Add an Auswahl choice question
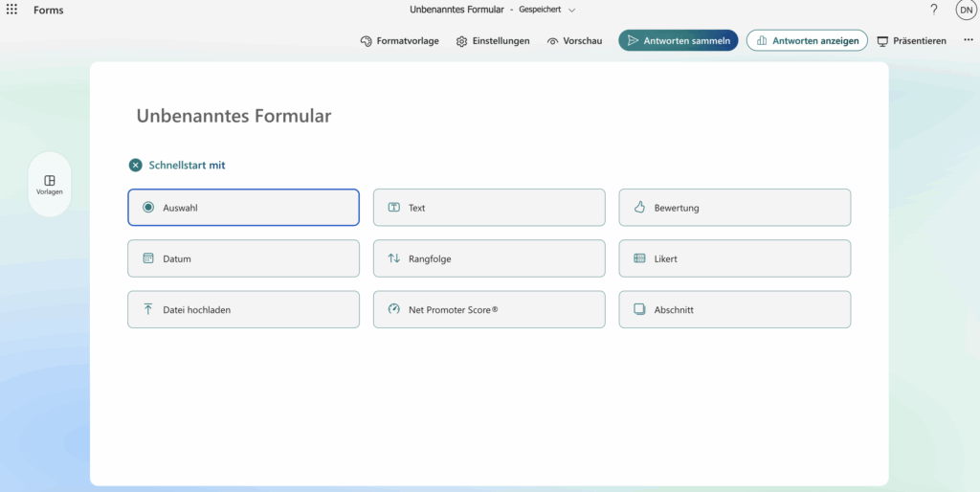Screen dimensions: 980x492 pos(244,208)
